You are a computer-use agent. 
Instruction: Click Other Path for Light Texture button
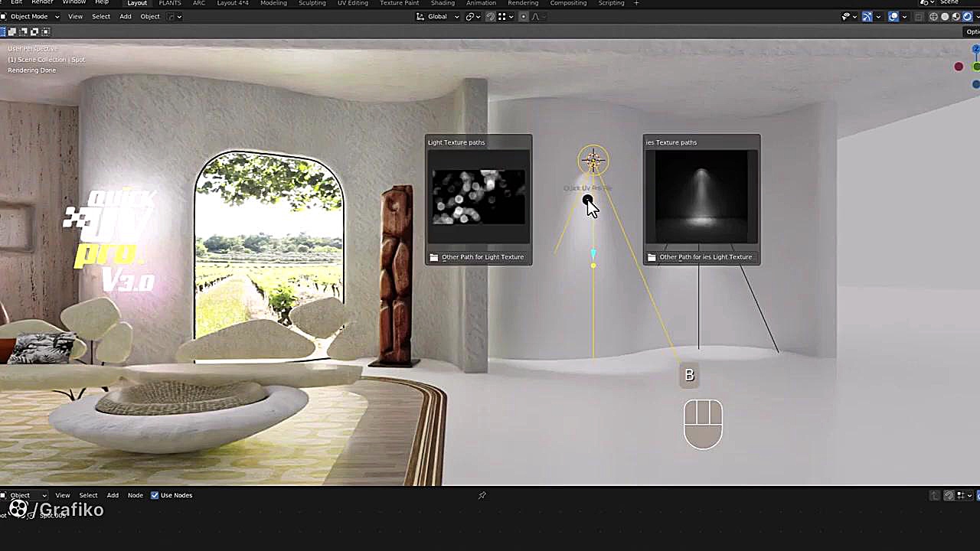[x=479, y=257]
